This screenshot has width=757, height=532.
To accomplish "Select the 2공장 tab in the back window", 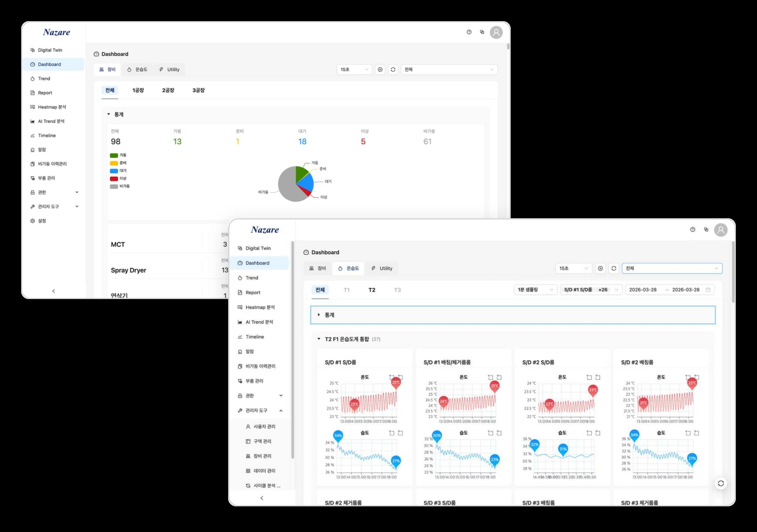I will (x=168, y=90).
